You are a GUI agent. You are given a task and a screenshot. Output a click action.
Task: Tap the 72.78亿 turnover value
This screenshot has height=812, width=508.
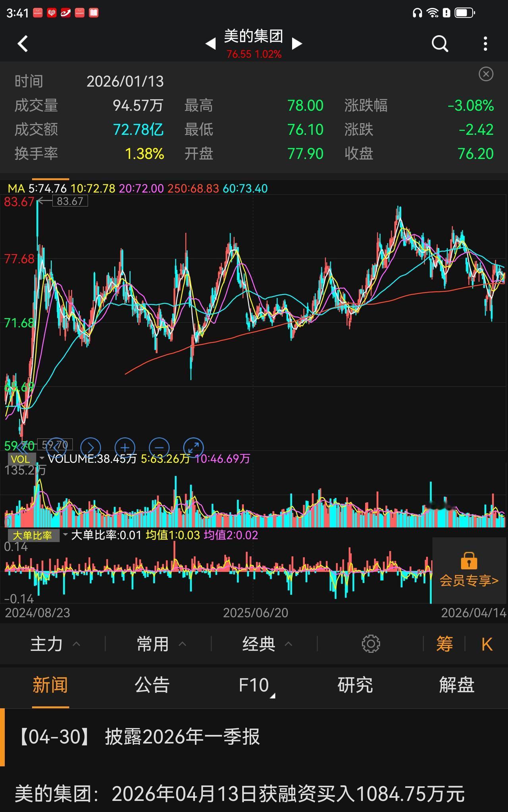(139, 130)
